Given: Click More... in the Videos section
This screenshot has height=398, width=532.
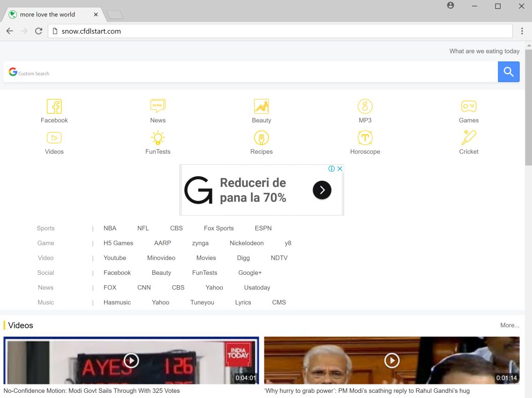Looking at the screenshot, I should [510, 325].
